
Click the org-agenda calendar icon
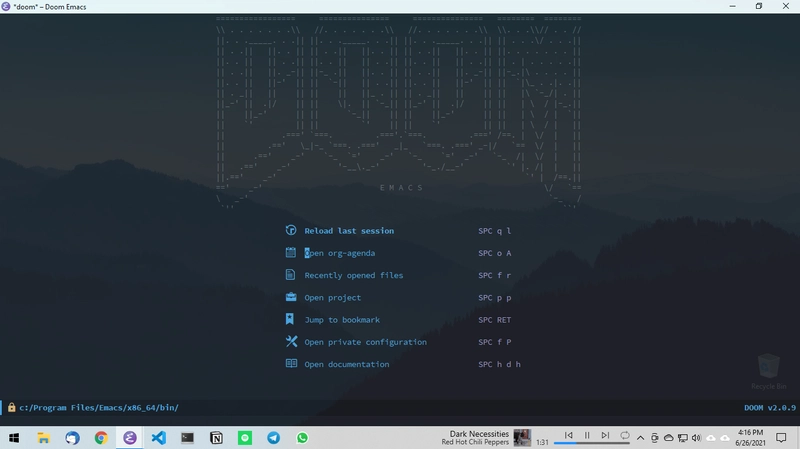click(x=291, y=253)
